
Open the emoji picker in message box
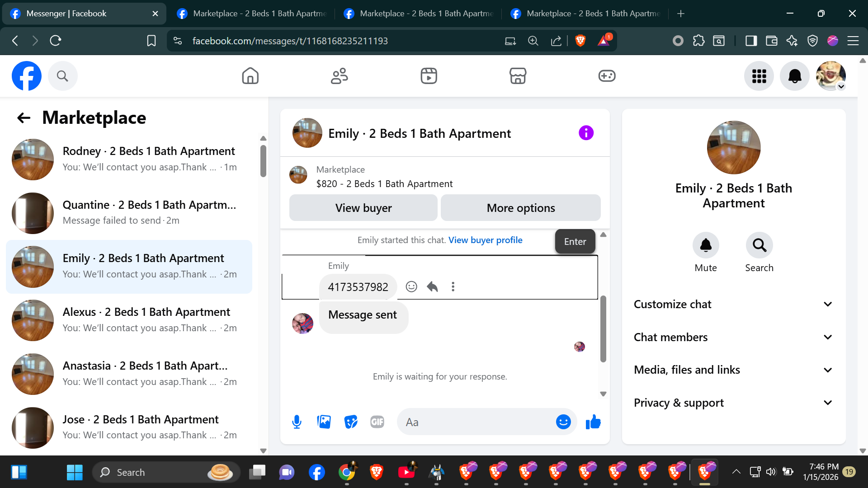coord(563,422)
